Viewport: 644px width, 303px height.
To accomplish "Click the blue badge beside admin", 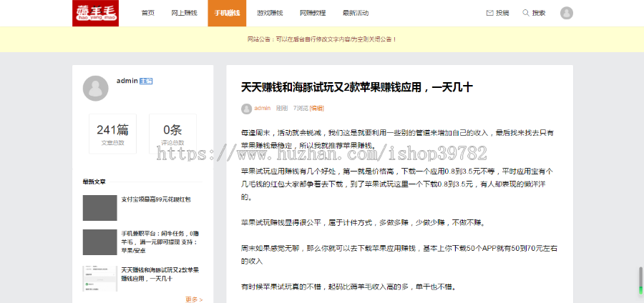I will (x=146, y=81).
